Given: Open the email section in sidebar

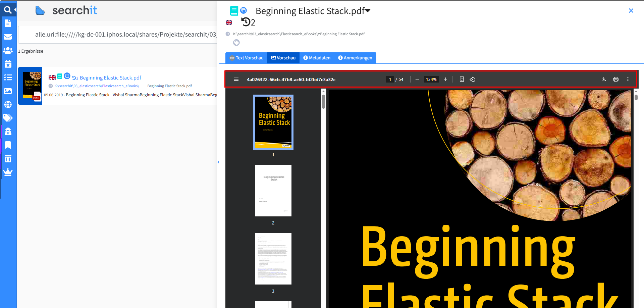Looking at the screenshot, I should 8,37.
